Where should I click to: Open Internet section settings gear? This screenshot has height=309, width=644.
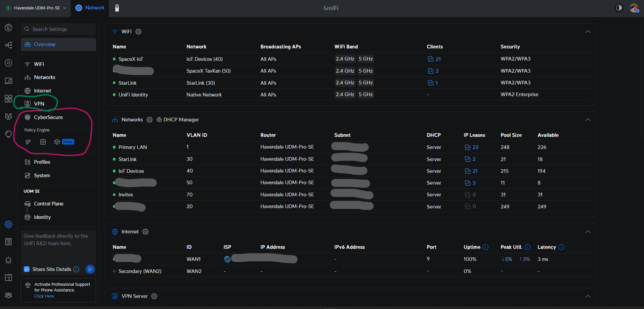[145, 232]
